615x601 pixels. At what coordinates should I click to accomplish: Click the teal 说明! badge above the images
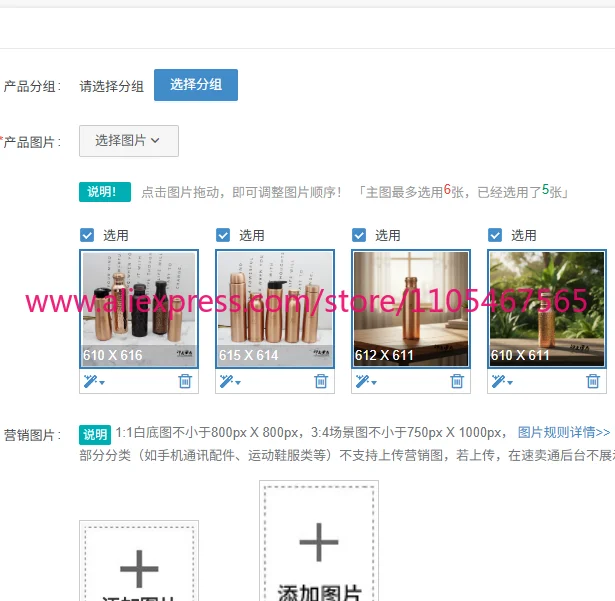pyautogui.click(x=105, y=192)
